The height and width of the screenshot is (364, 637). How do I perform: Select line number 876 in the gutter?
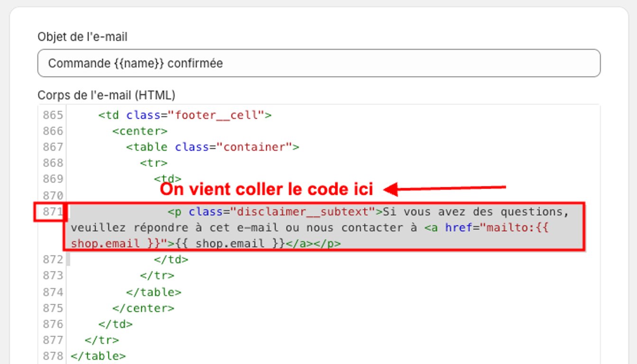(53, 324)
